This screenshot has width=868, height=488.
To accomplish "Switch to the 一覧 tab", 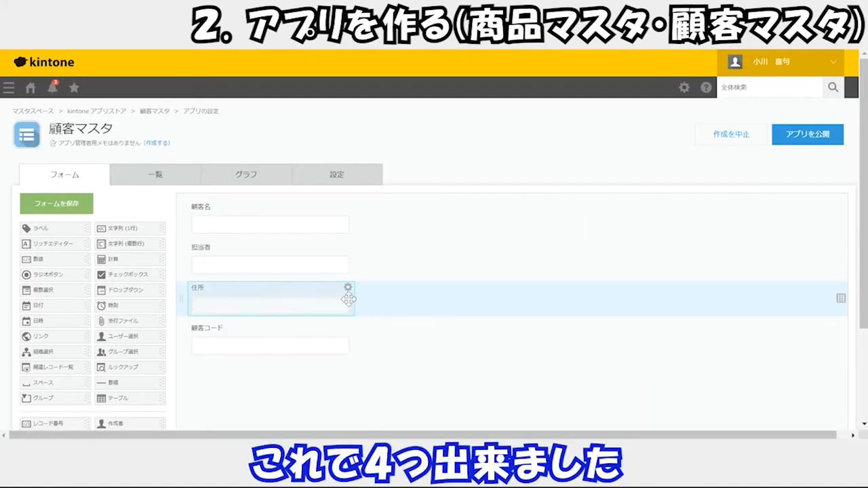I will [x=155, y=174].
